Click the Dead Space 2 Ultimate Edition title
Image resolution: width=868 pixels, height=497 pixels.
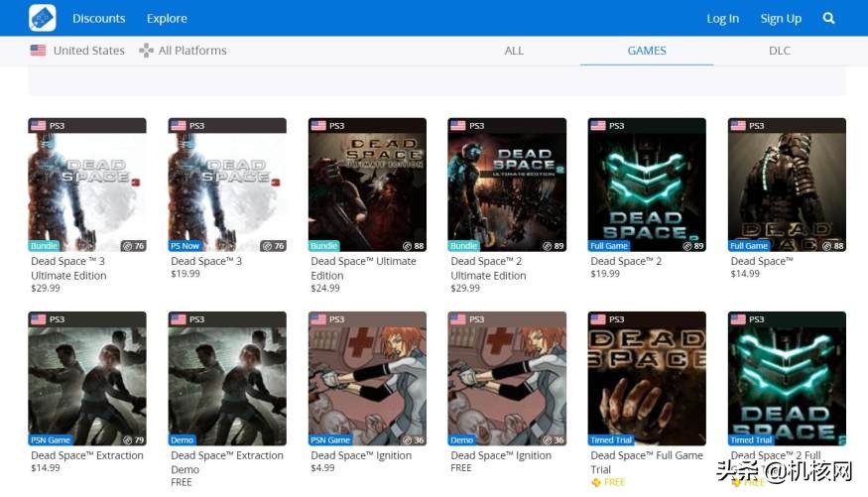pyautogui.click(x=488, y=268)
